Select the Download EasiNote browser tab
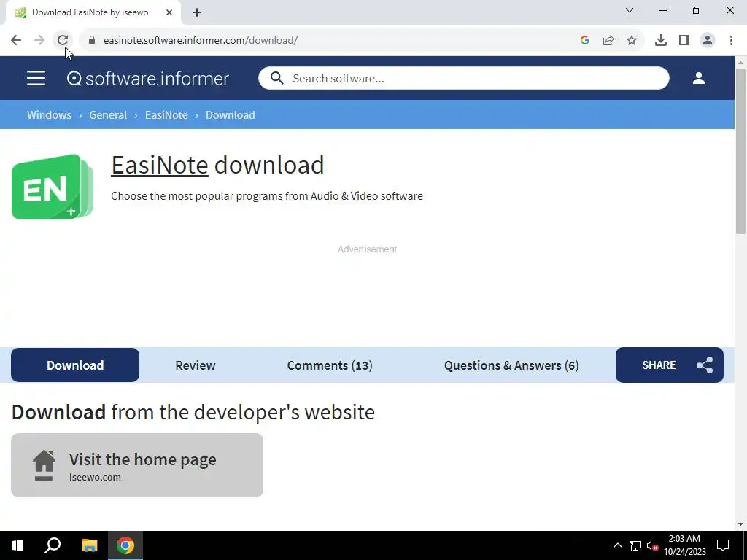The image size is (747, 560). [x=93, y=12]
